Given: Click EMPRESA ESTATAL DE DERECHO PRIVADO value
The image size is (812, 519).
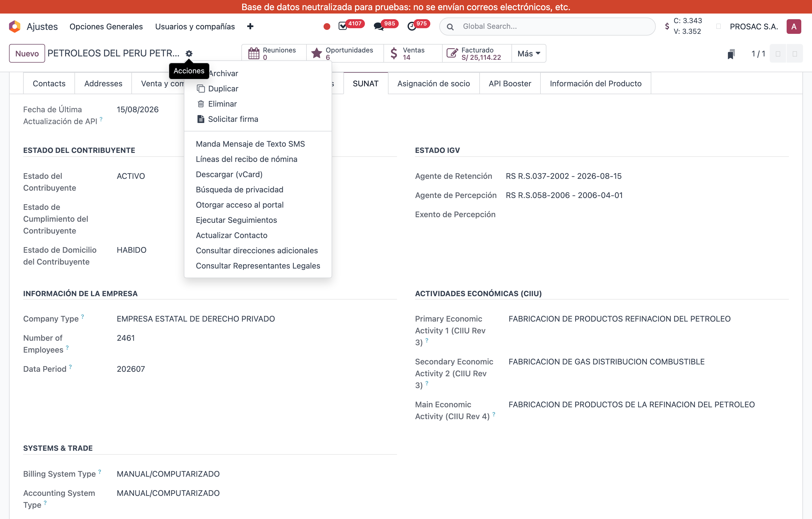Looking at the screenshot, I should tap(196, 318).
